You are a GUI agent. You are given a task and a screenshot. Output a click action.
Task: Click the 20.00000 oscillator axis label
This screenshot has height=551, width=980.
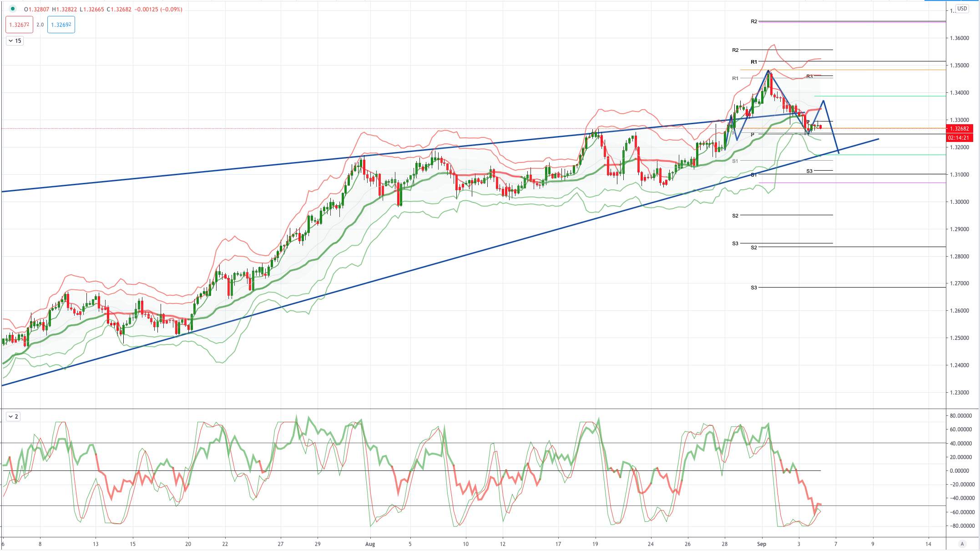pos(960,457)
